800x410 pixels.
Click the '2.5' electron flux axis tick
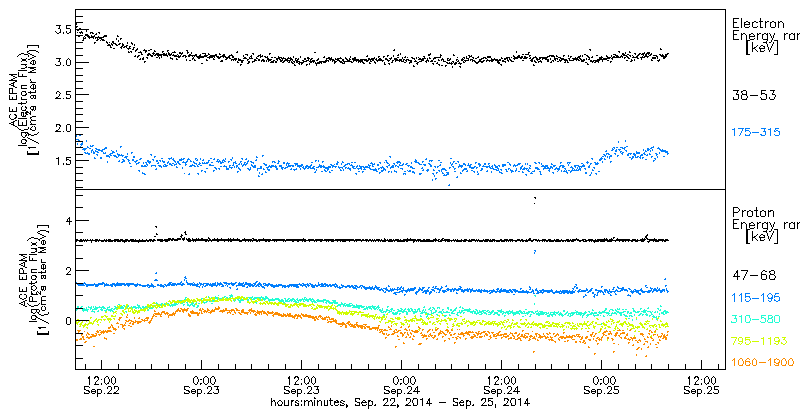click(61, 95)
